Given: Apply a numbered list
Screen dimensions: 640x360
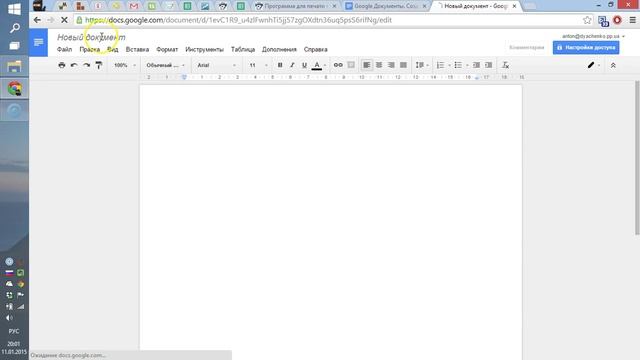Looking at the screenshot, I should coord(440,65).
